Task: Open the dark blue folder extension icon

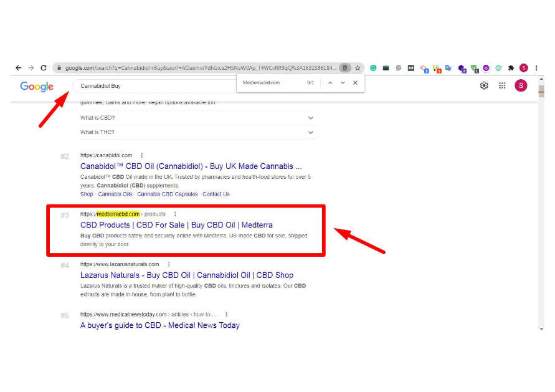Action: coord(386,68)
